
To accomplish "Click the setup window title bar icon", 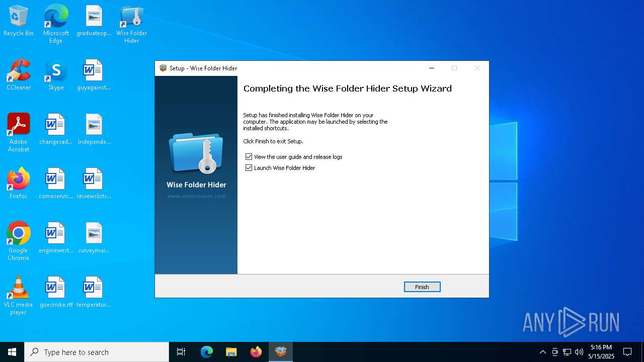I will click(x=163, y=68).
